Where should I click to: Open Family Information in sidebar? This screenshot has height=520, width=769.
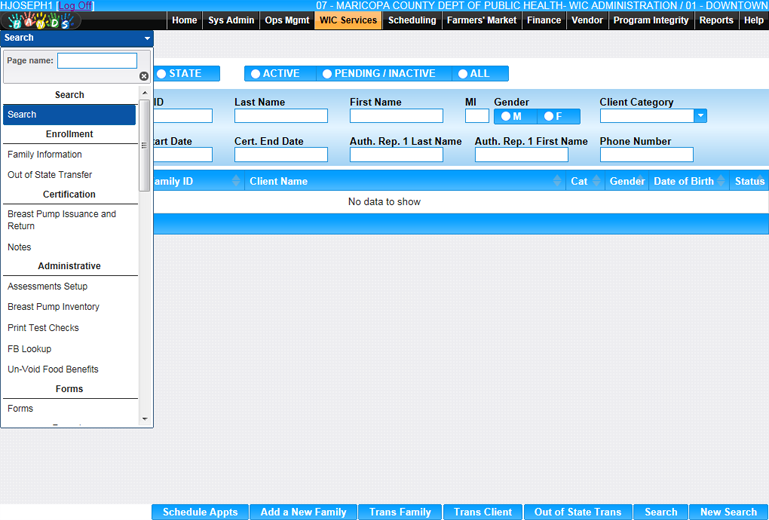coord(45,154)
